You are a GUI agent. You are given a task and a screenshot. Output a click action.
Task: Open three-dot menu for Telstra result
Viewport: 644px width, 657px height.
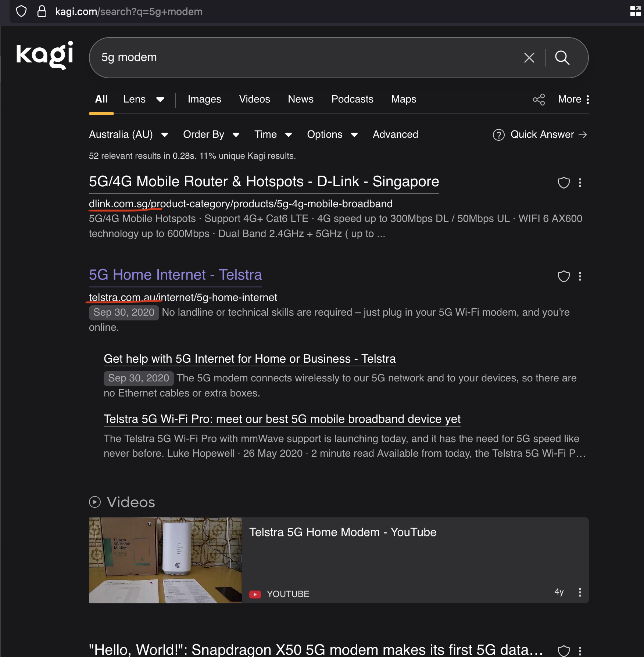coord(580,276)
